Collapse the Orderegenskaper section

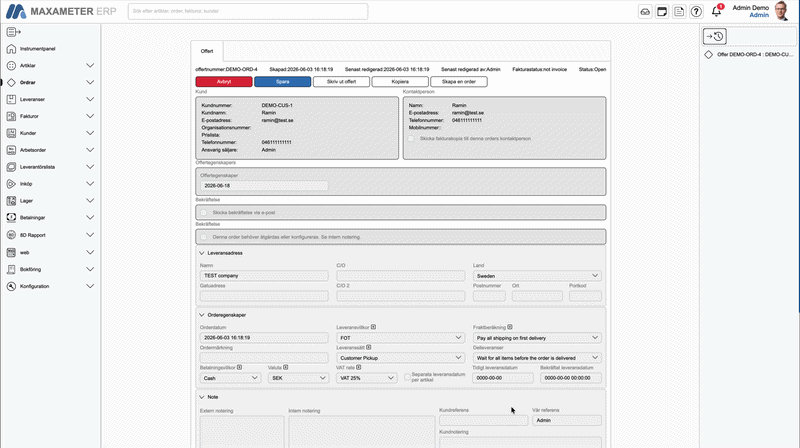tap(202, 315)
